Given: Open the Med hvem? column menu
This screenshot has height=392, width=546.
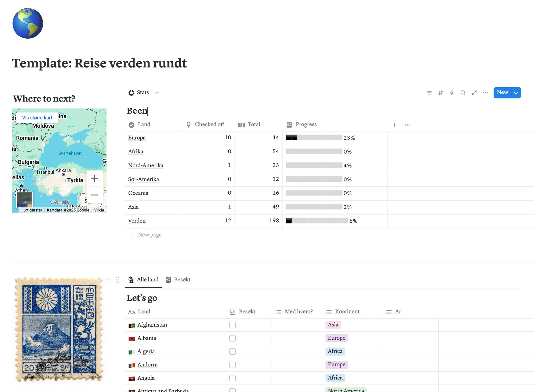Looking at the screenshot, I should point(299,312).
